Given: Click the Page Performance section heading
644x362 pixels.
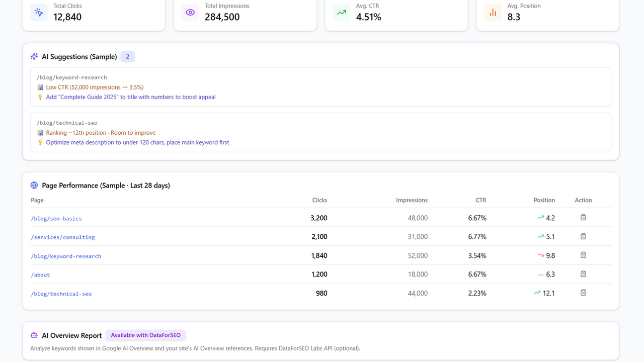Looking at the screenshot, I should click(x=106, y=186).
